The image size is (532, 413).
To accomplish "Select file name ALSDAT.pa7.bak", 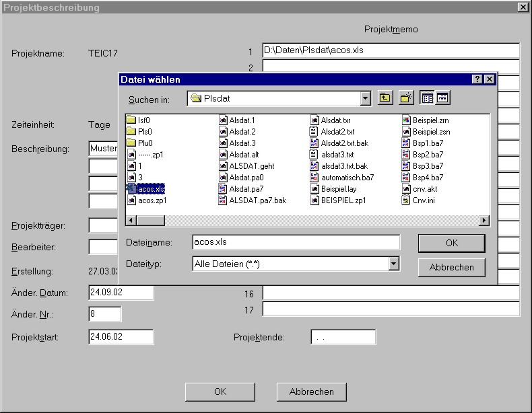I will point(258,200).
